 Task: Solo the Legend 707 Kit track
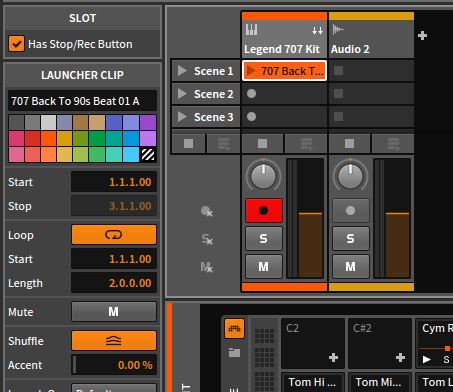(264, 238)
